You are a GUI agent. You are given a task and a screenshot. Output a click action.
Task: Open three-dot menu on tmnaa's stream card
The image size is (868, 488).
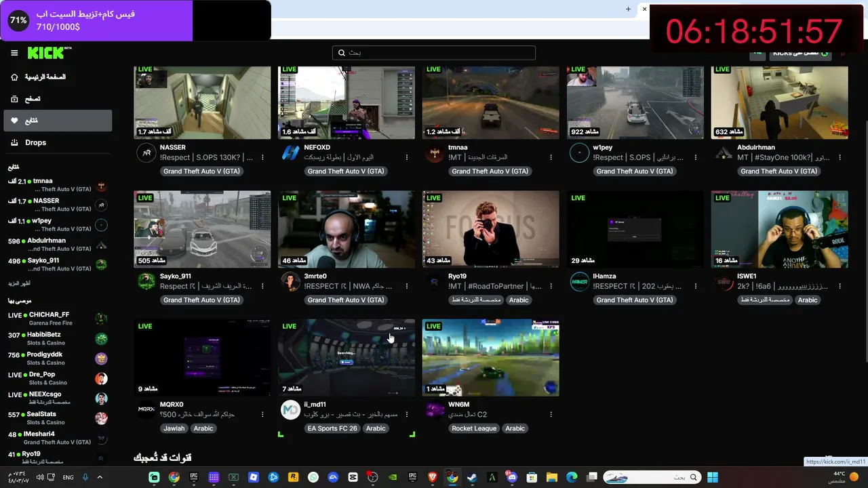click(x=551, y=157)
